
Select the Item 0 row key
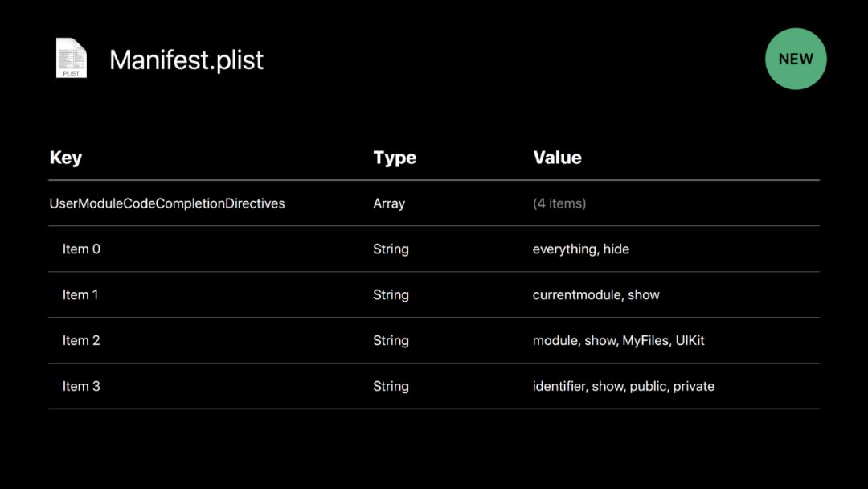pyautogui.click(x=81, y=249)
